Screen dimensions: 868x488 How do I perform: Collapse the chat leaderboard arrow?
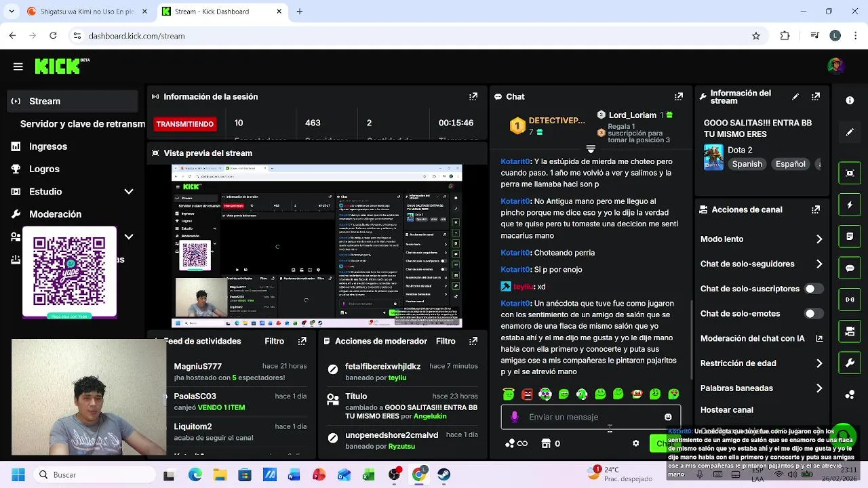(x=591, y=148)
